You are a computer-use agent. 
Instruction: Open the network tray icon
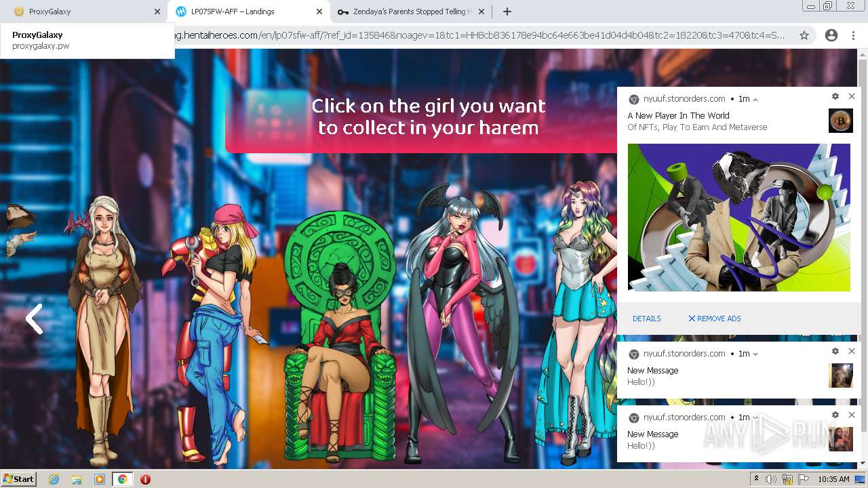788,479
